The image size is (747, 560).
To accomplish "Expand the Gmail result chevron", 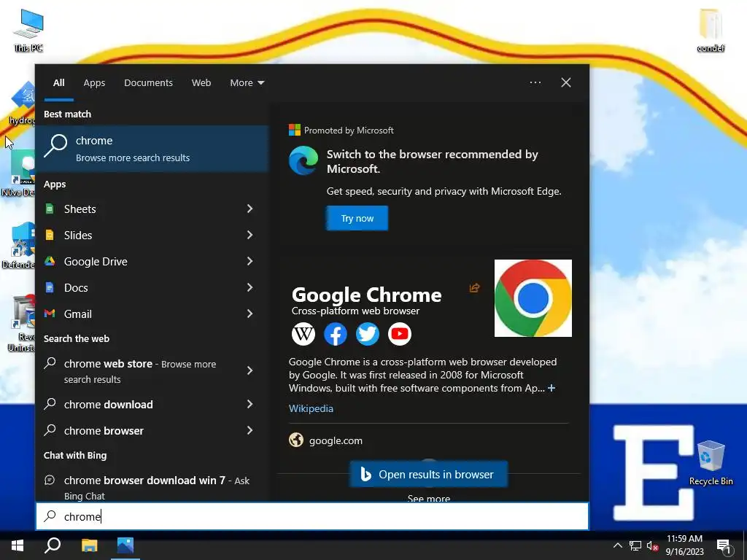I will [249, 314].
